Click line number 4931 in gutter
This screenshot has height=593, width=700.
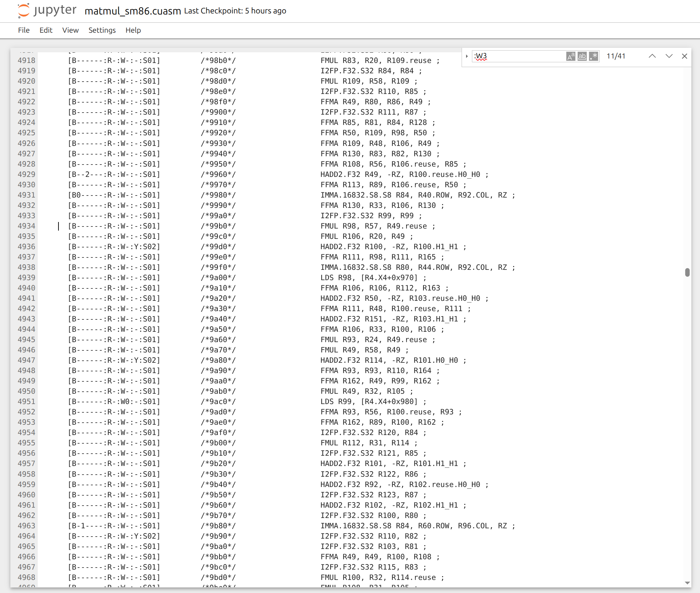pos(26,195)
